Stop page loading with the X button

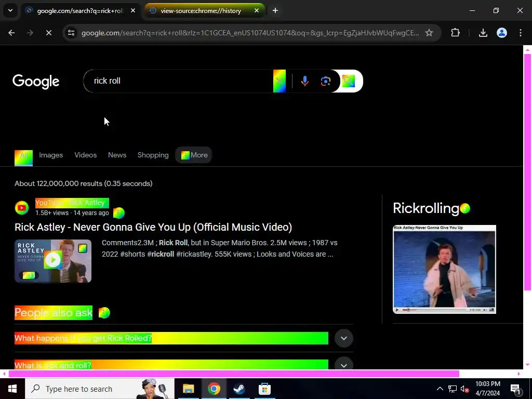coord(48,33)
